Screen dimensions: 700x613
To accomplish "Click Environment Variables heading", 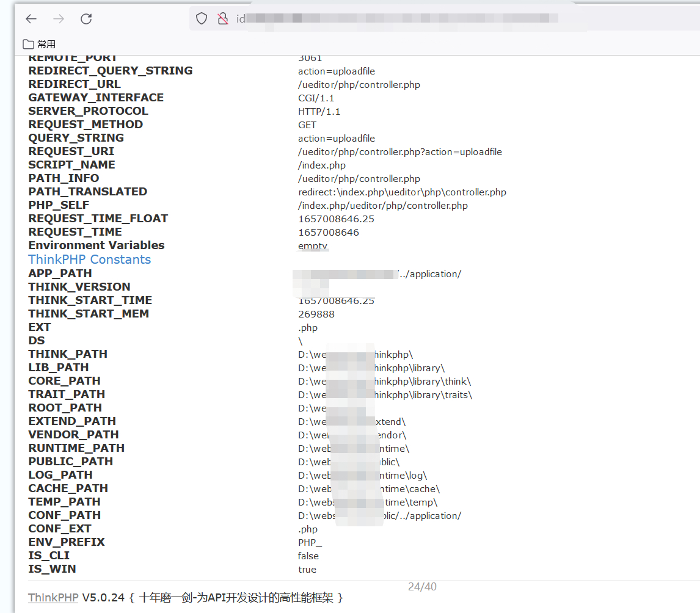I will point(97,245).
